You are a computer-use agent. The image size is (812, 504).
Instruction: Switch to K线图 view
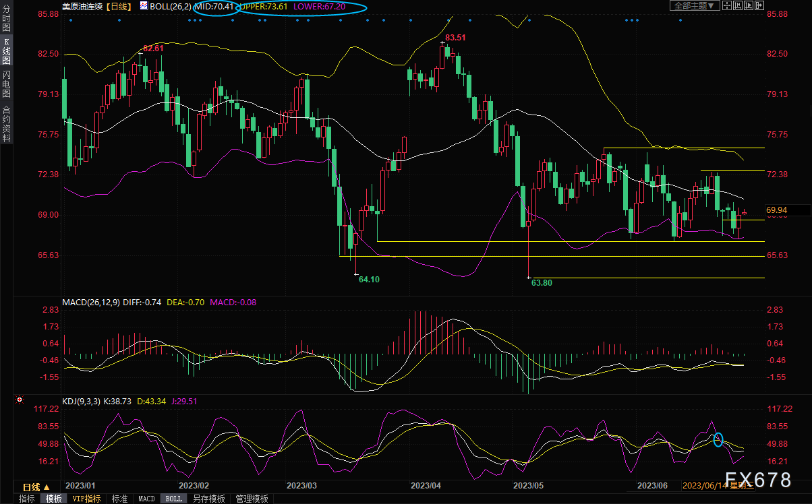coord(7,51)
